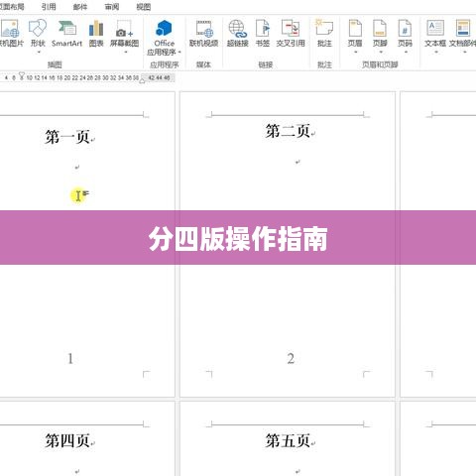Open Office apps (Office 应用程序)
The width and height of the screenshot is (476, 476).
tap(165, 37)
